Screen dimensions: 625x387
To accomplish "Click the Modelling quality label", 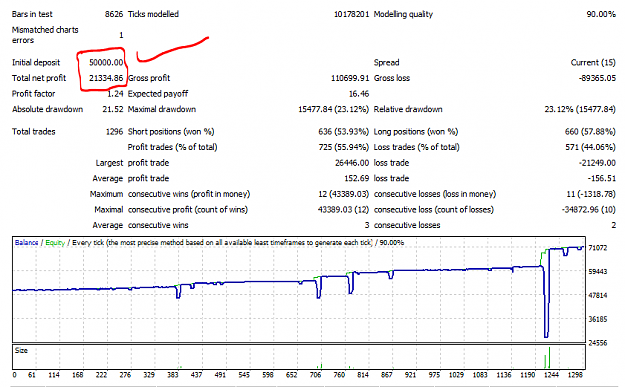I will [403, 14].
